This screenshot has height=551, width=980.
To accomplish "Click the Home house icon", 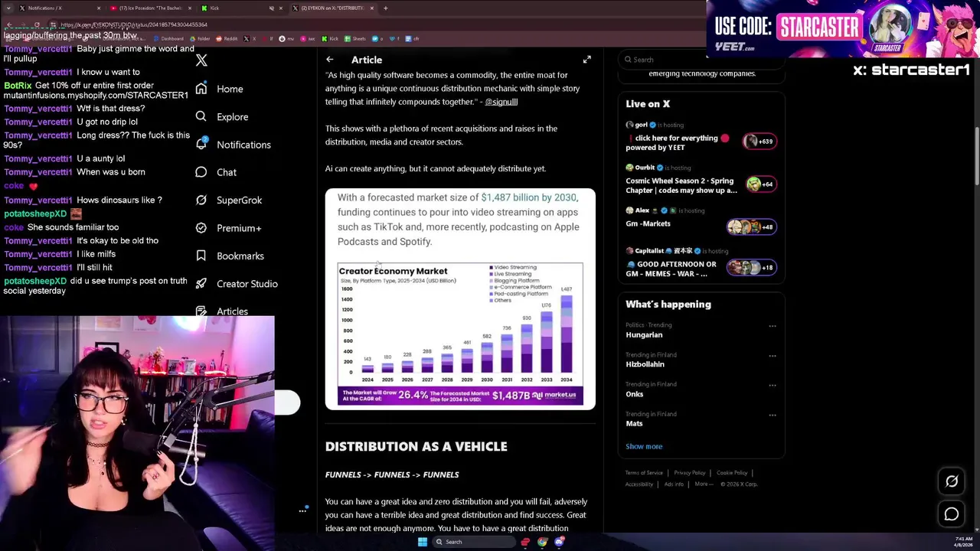I will click(201, 89).
